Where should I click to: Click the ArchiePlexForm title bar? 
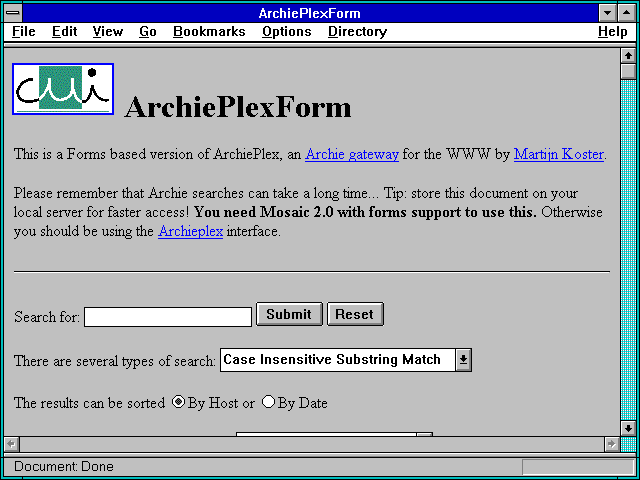click(x=310, y=13)
